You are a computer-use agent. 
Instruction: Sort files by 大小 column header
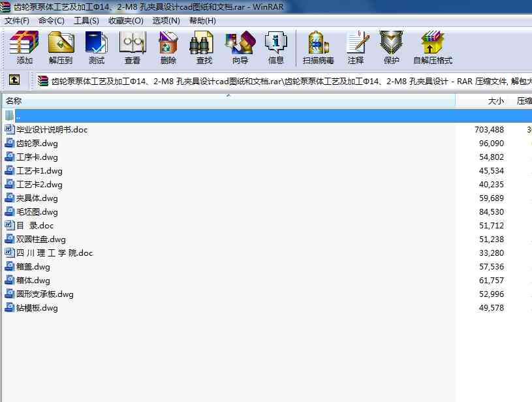(x=495, y=101)
